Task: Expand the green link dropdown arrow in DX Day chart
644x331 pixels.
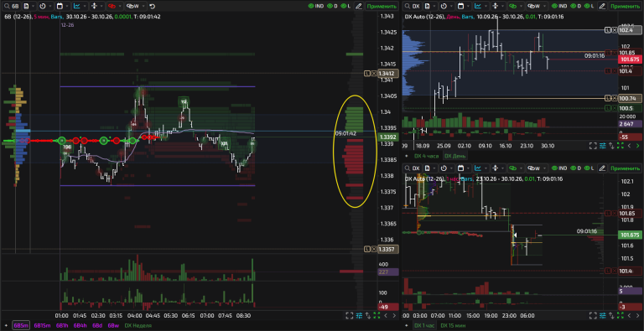Action: click(521, 6)
